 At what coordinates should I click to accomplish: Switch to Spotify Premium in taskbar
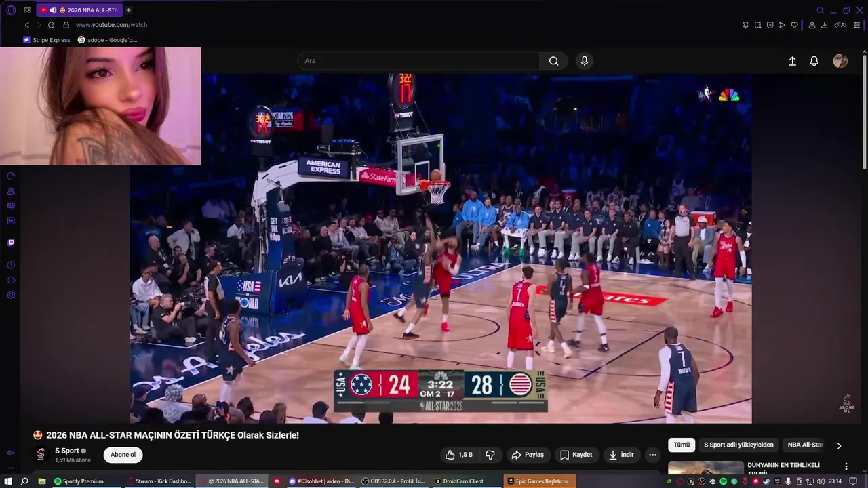point(85,481)
